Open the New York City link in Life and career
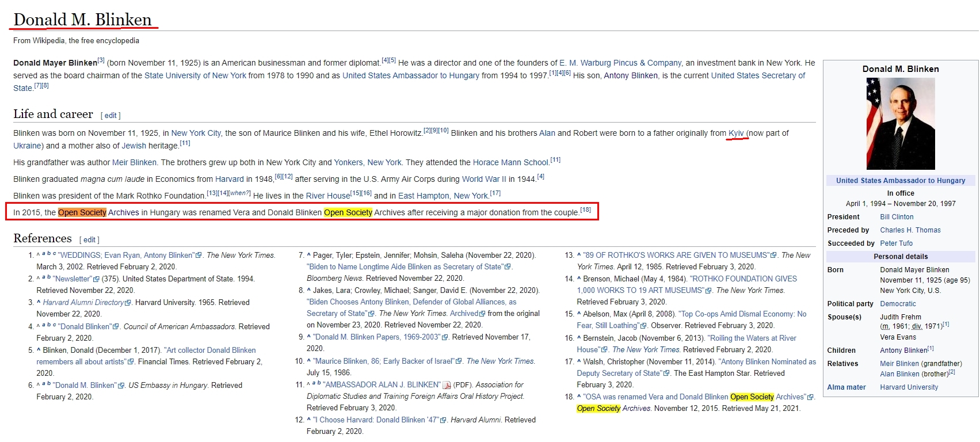 click(x=196, y=133)
